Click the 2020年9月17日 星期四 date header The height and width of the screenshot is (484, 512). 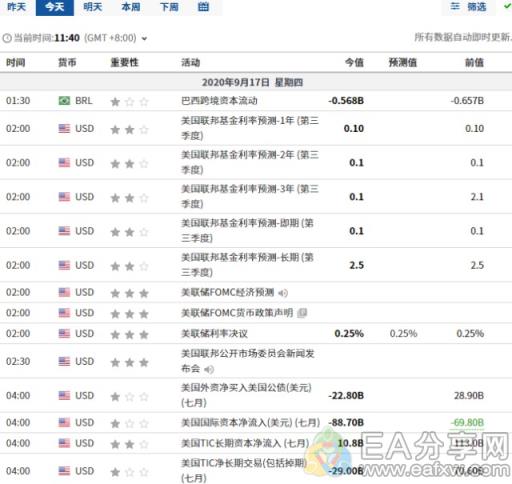pyautogui.click(x=252, y=82)
